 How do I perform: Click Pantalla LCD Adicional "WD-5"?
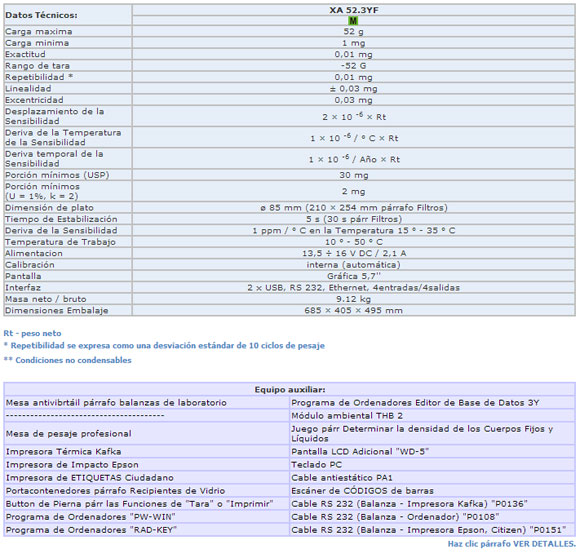(360, 452)
